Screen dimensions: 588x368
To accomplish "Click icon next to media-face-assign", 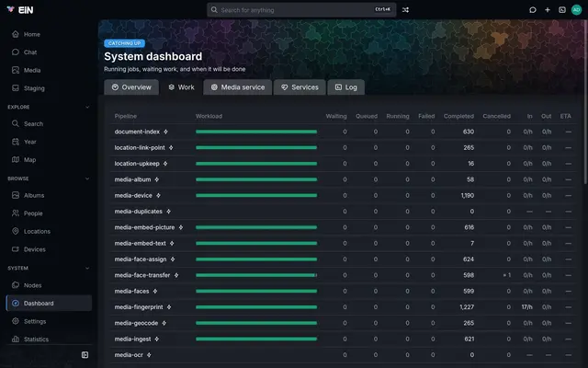I will (173, 259).
